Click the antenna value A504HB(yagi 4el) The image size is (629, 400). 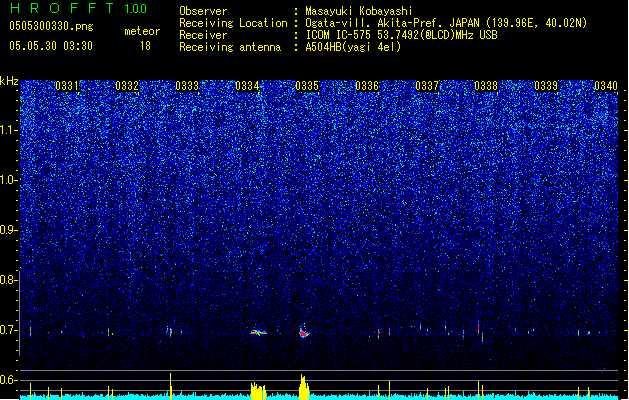(353, 47)
